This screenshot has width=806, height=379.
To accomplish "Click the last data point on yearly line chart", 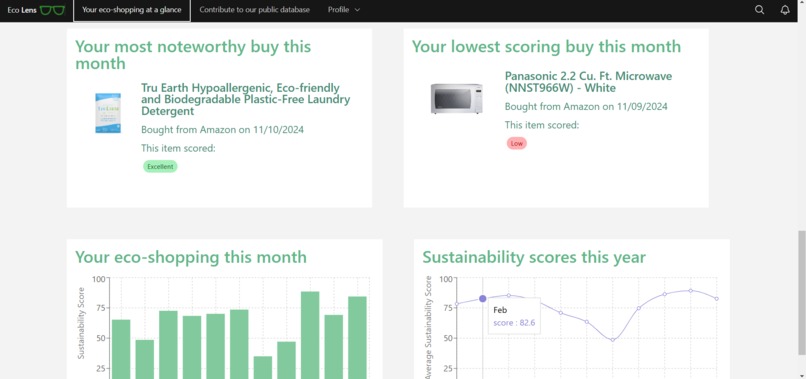I will coord(717,299).
